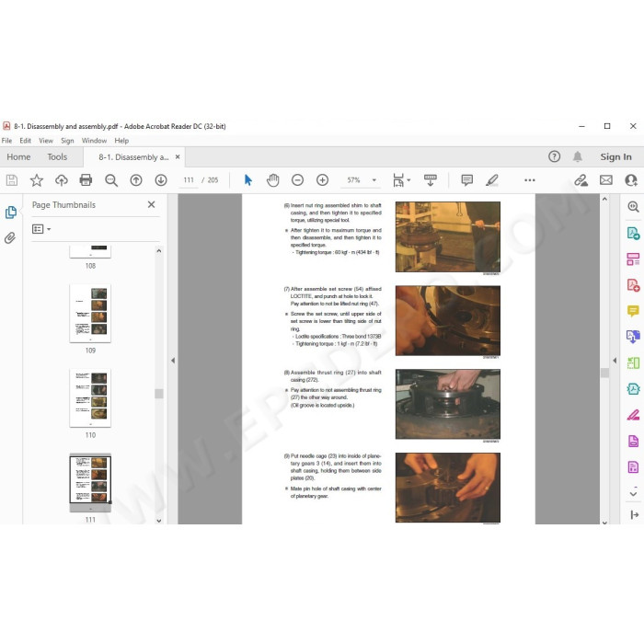644x644 pixels.
Task: Open Compress PDF tool
Action: pyautogui.click(x=633, y=388)
